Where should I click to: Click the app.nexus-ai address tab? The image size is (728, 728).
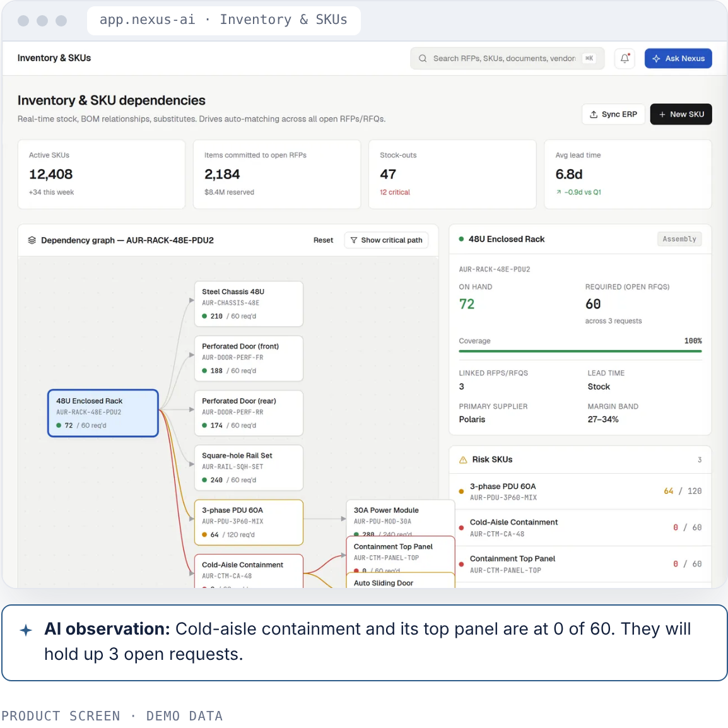pyautogui.click(x=224, y=20)
